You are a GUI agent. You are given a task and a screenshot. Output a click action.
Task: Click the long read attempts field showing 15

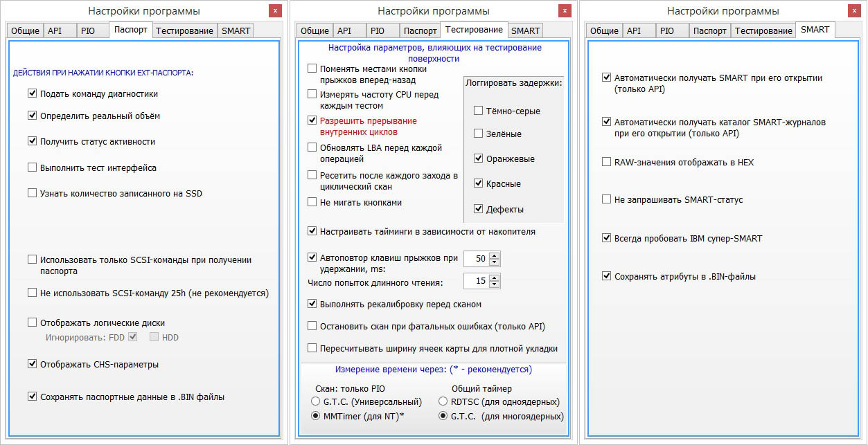tap(476, 281)
